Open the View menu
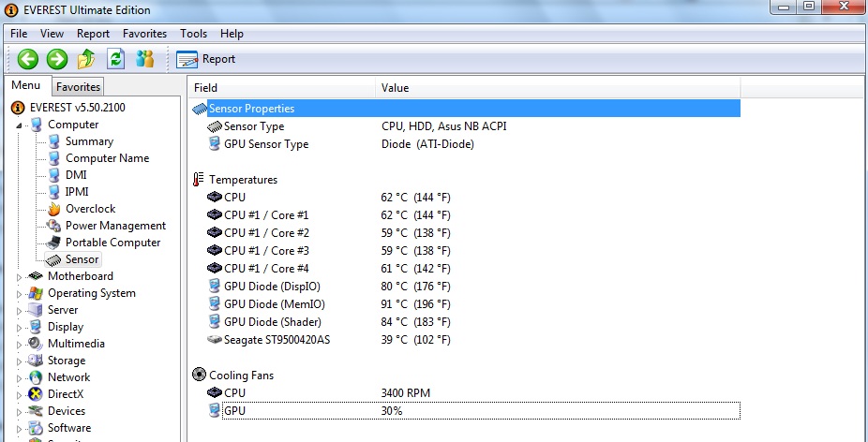The image size is (868, 442). 52,34
